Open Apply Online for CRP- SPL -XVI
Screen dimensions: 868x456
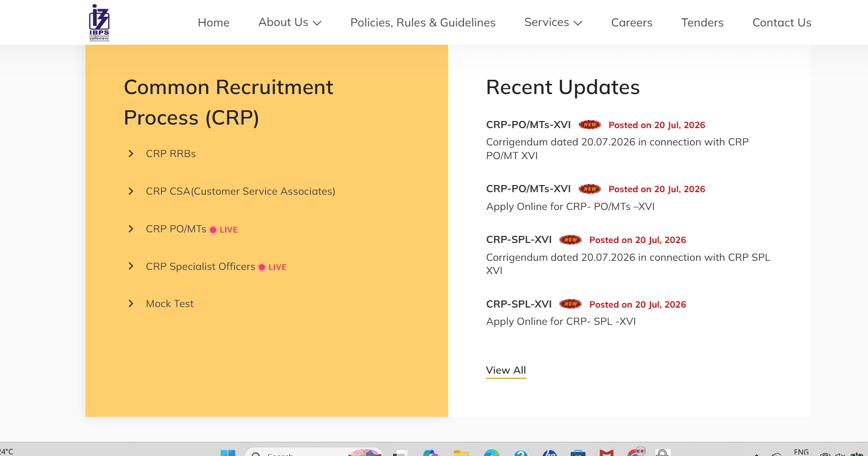click(x=561, y=321)
